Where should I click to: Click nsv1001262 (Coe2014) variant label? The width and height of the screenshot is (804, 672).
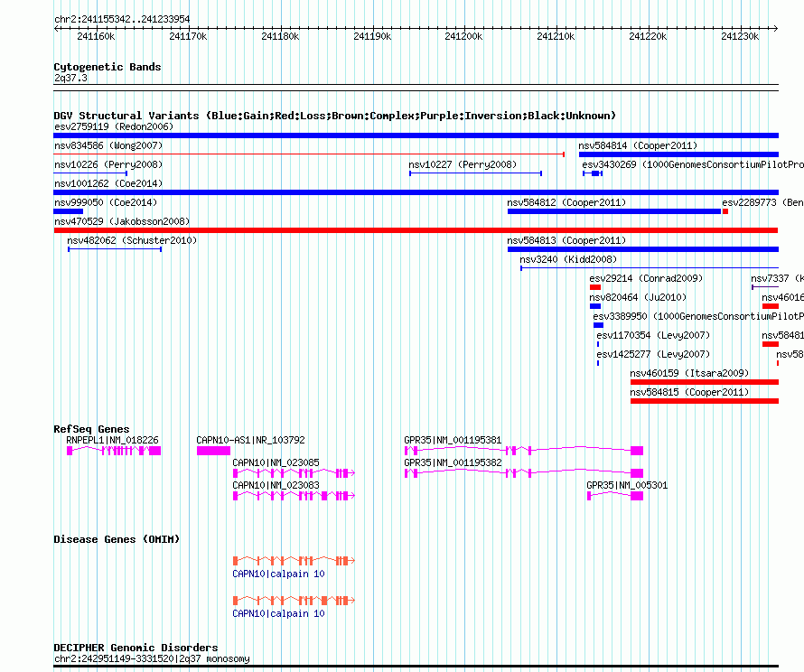point(108,183)
